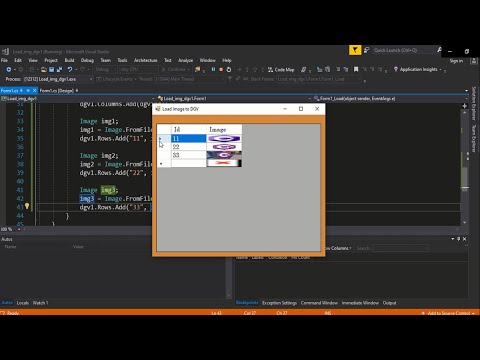Restart debugging with the circular arrow icon

click(229, 69)
